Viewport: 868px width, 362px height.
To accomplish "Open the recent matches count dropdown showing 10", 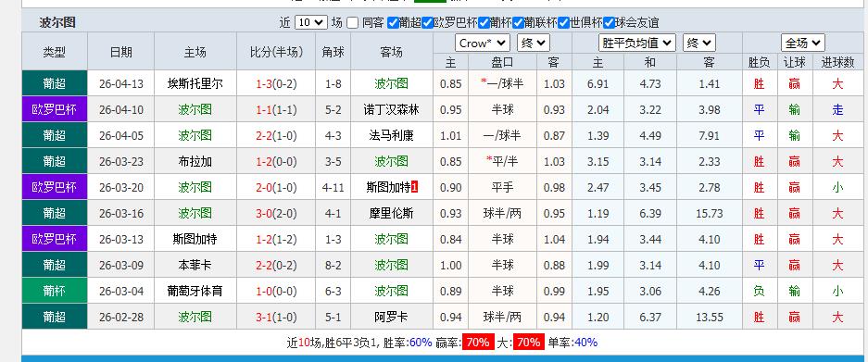I will (311, 23).
